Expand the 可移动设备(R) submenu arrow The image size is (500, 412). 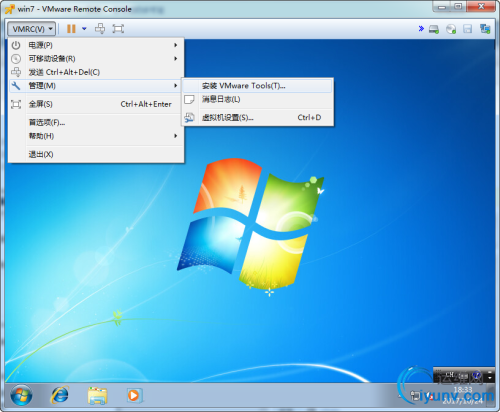176,59
